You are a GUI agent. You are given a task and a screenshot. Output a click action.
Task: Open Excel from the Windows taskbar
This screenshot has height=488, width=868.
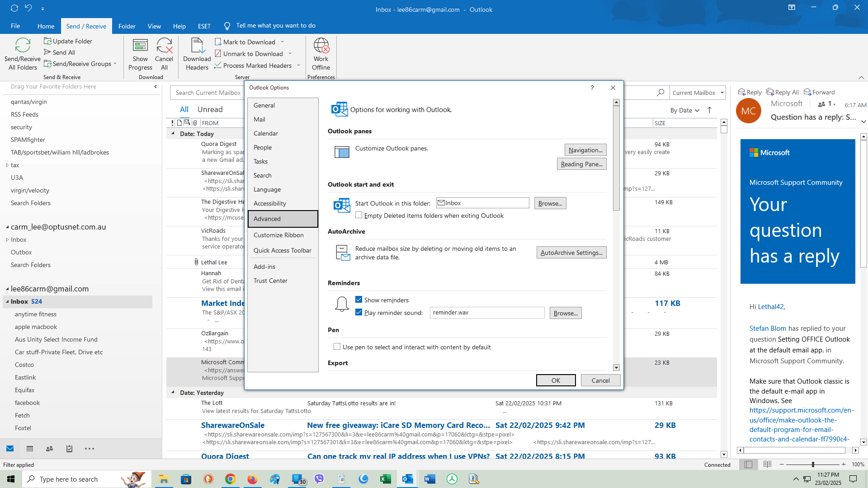[386, 479]
